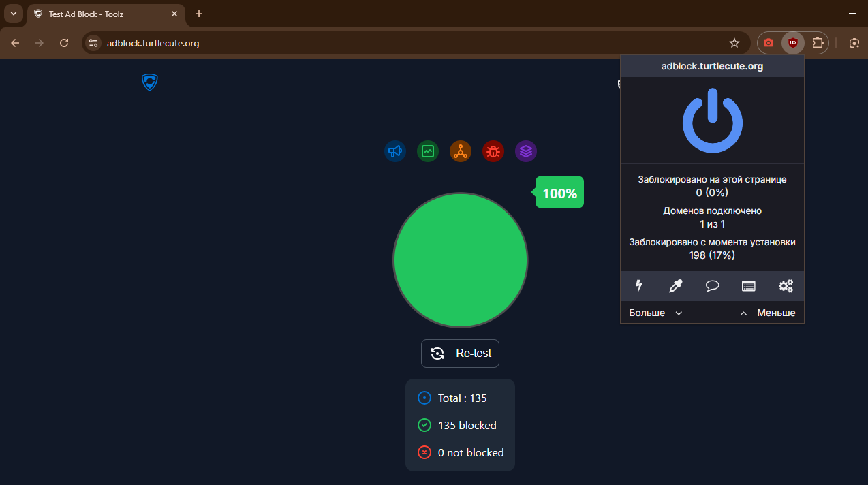Select the red bug tracker icon

(x=493, y=151)
